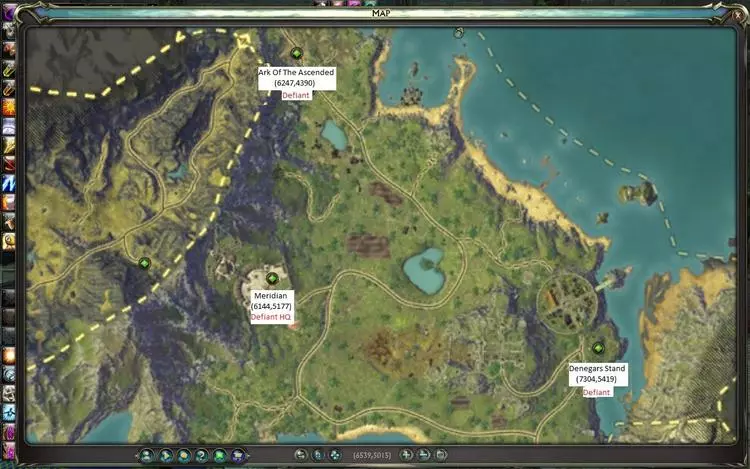
Task: Click the green porticulum marker at Meridian
Action: click(x=272, y=278)
